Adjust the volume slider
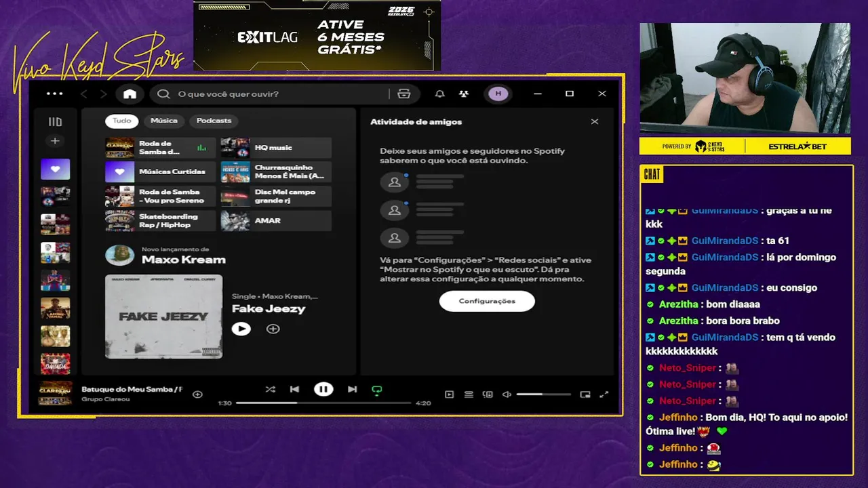 pos(543,394)
